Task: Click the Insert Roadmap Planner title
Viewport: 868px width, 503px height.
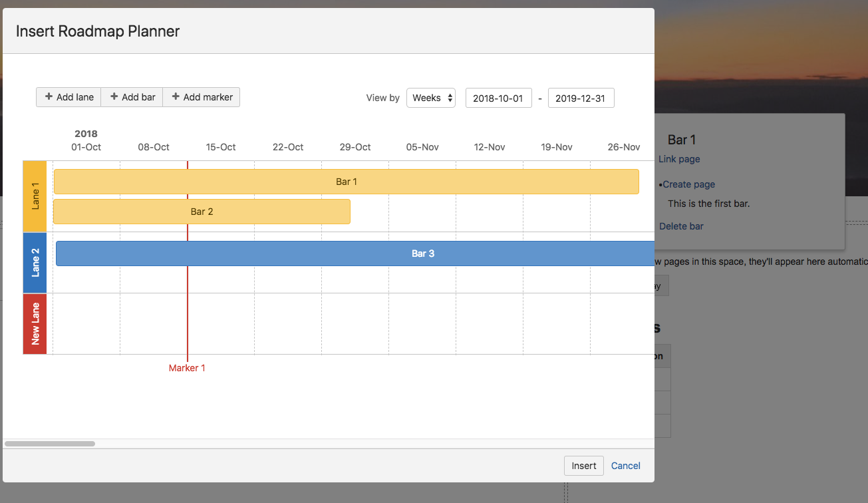Action: [x=98, y=31]
